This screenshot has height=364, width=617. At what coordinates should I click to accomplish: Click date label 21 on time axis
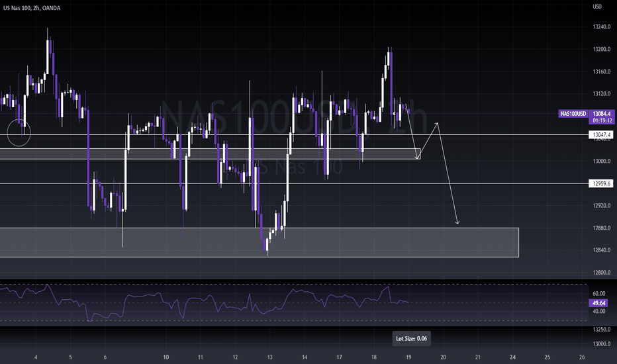478,357
